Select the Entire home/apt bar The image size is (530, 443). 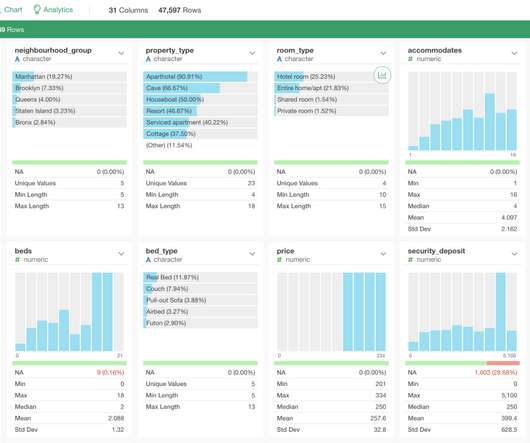point(331,88)
